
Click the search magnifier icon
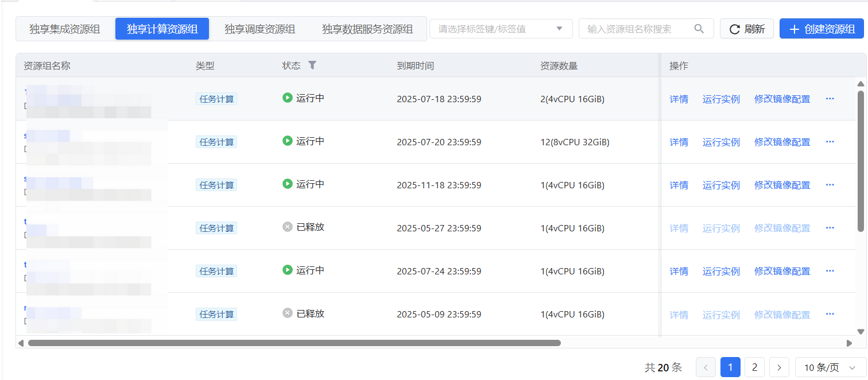699,29
